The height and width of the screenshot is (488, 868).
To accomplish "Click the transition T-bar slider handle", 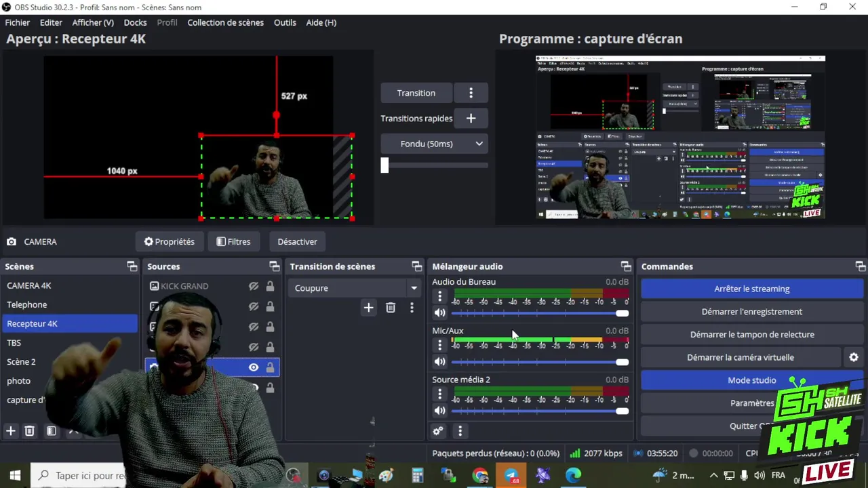I will (x=384, y=165).
